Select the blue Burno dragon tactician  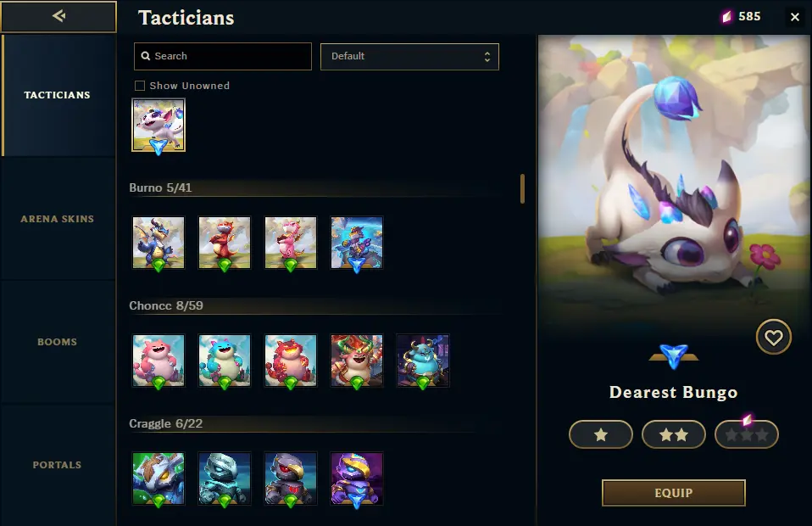[x=159, y=243]
